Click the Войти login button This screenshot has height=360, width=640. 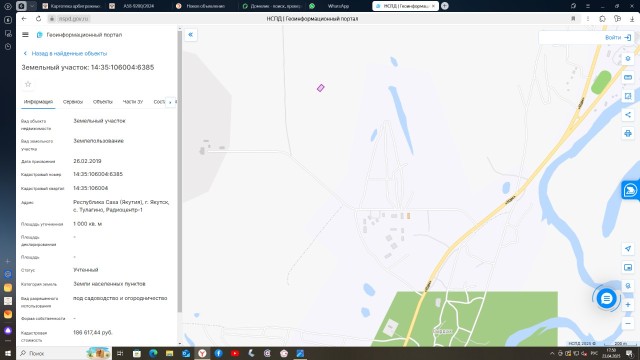tap(618, 38)
